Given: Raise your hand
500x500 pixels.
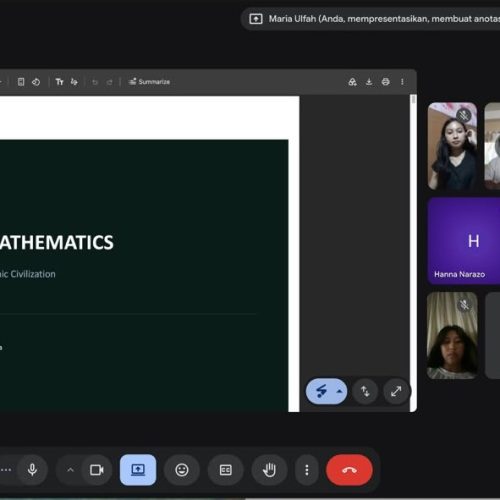Looking at the screenshot, I should click(x=269, y=470).
